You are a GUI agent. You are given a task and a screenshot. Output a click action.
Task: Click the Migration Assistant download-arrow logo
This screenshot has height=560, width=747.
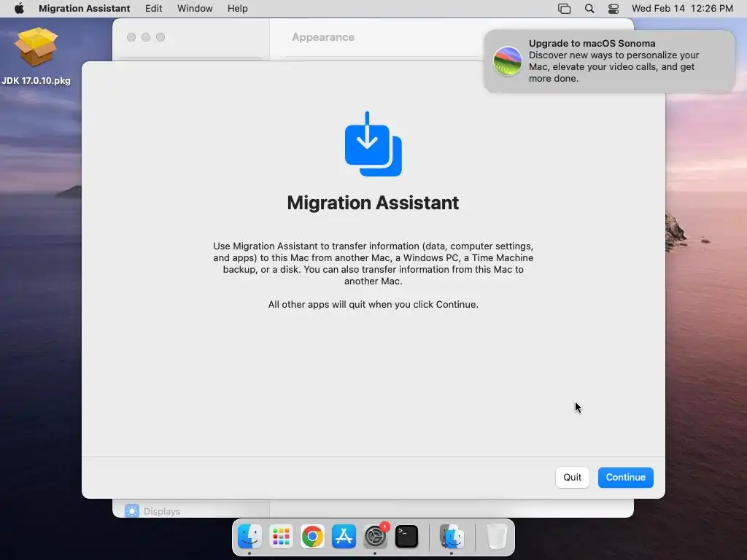click(373, 144)
